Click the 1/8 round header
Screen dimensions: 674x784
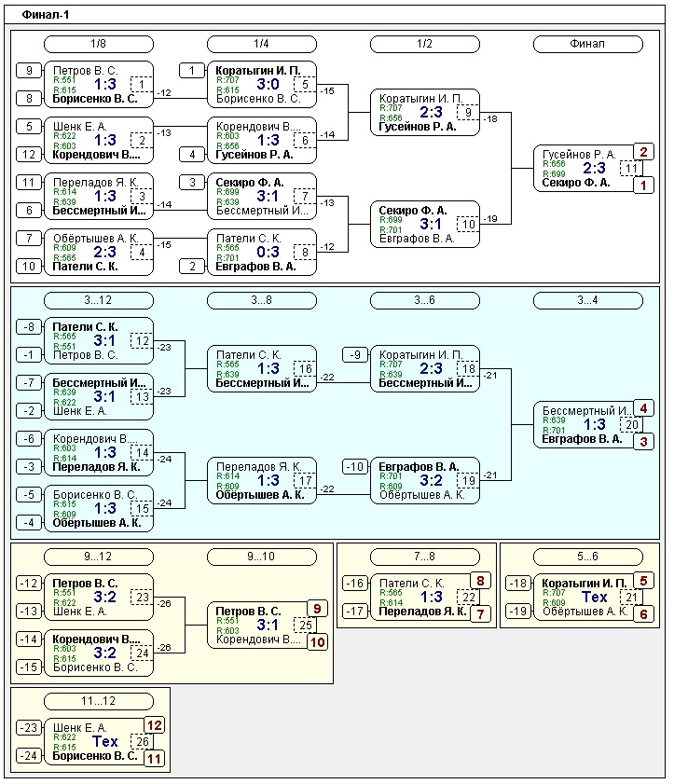[x=98, y=44]
